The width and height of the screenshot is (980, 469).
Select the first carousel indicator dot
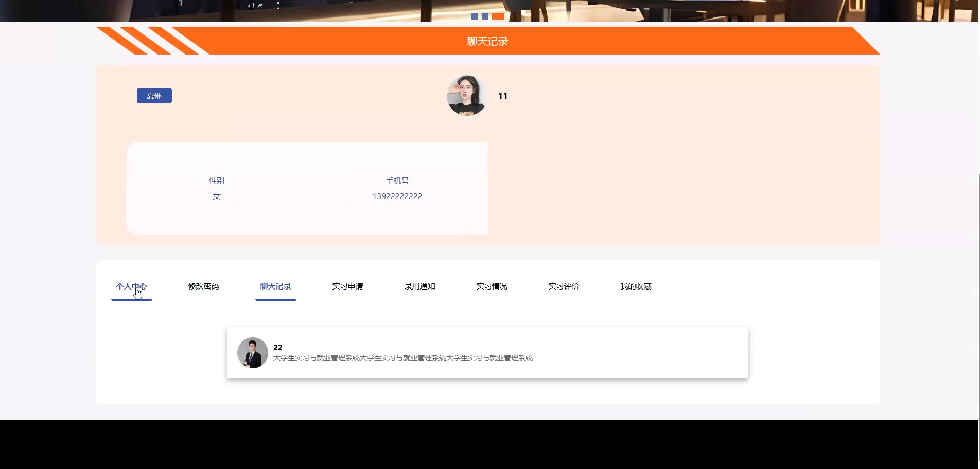pos(475,16)
